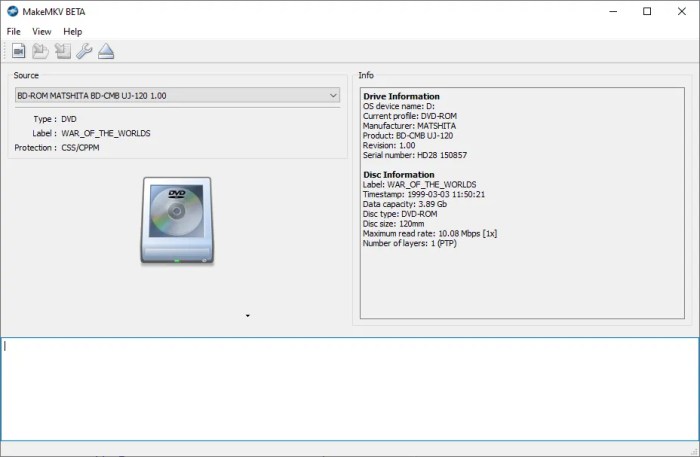Image resolution: width=700 pixels, height=457 pixels.
Task: Click the small arrow below the DVD drive image
Action: [x=248, y=316]
